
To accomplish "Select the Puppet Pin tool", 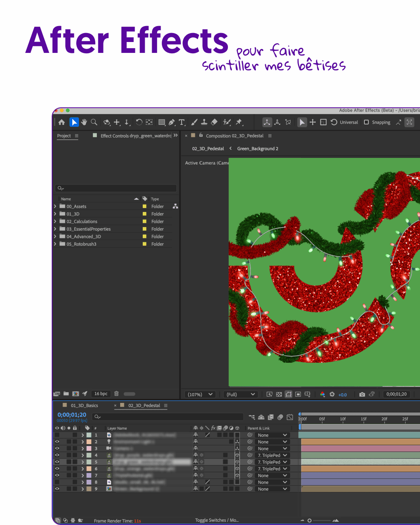I will click(239, 122).
